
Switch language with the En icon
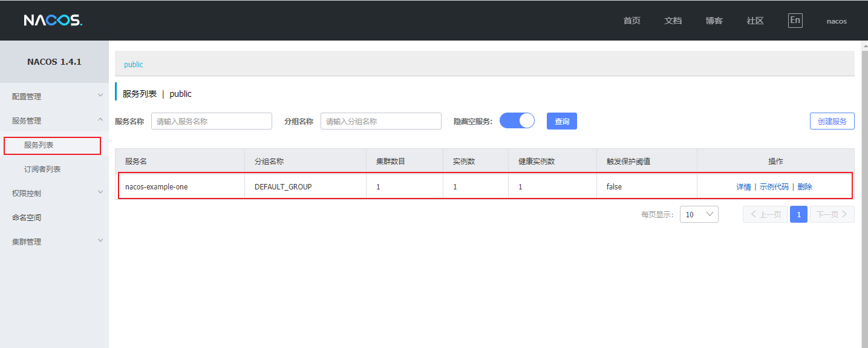pos(795,21)
